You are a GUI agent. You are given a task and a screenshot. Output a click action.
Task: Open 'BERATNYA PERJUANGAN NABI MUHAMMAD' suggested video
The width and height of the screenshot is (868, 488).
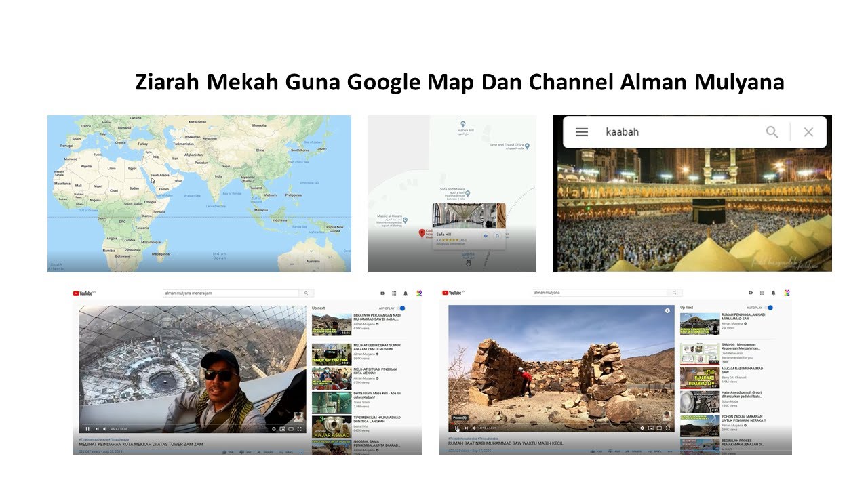357,324
